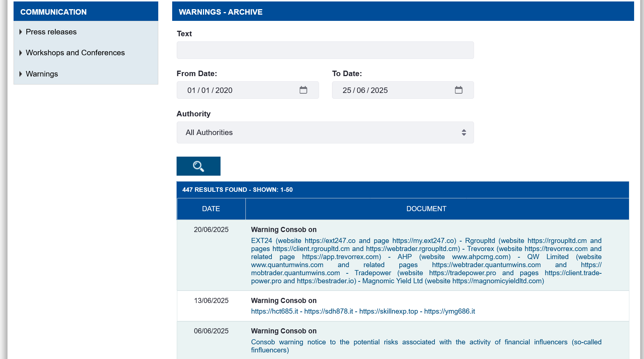Select the date 20/06/2025 cell
This screenshot has width=644, height=359.
(211, 229)
